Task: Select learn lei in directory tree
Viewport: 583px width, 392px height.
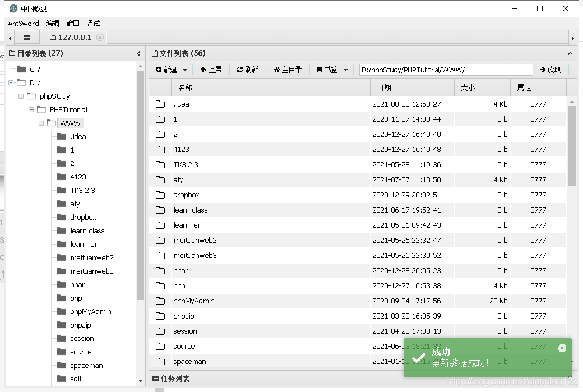Action: pyautogui.click(x=84, y=244)
